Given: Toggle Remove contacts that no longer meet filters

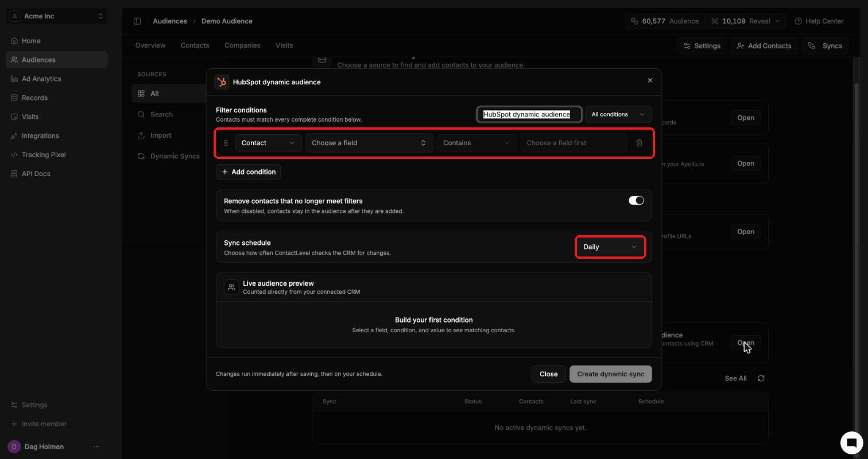Looking at the screenshot, I should coord(636,200).
